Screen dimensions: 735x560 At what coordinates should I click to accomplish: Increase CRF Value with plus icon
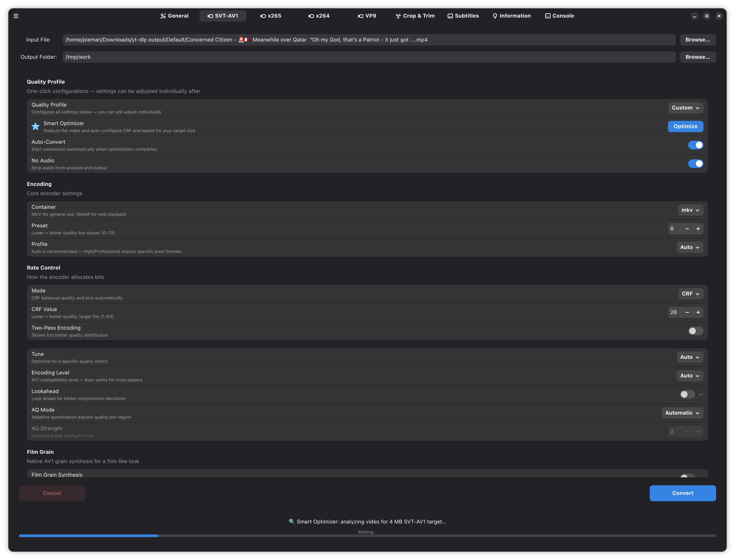click(x=698, y=312)
